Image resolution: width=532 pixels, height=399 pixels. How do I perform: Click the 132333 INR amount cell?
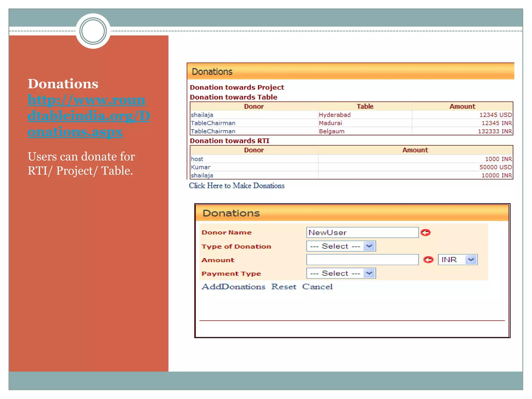tap(462, 131)
